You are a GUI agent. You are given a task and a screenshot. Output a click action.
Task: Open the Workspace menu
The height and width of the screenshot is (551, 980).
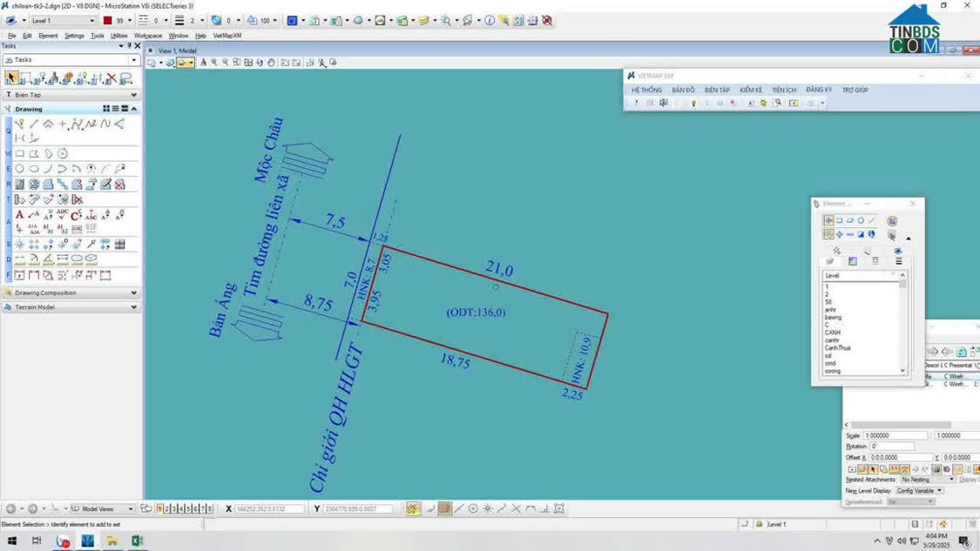[147, 36]
